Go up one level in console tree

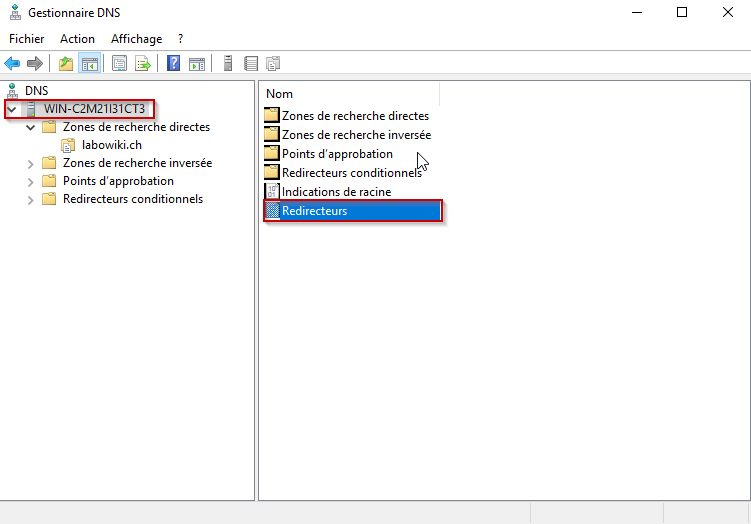click(x=66, y=63)
